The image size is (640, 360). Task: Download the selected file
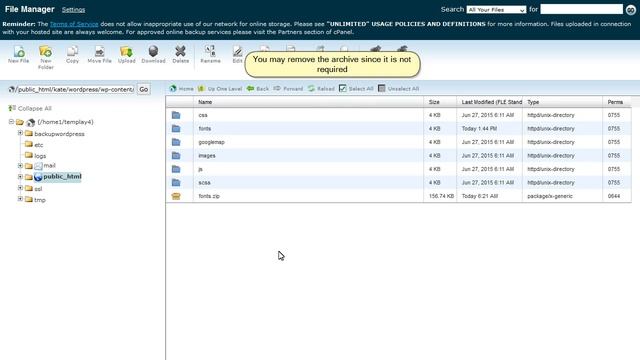(x=153, y=54)
